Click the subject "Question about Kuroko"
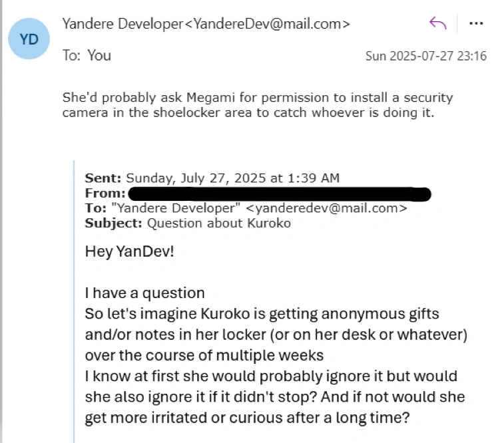Viewport: 504px width, 443px height. pos(218,223)
